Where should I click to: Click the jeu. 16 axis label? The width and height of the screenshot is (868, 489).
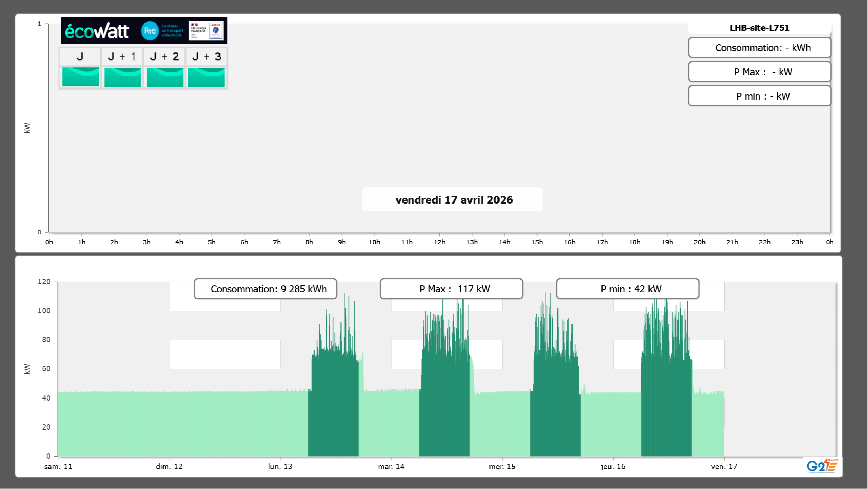coord(613,467)
